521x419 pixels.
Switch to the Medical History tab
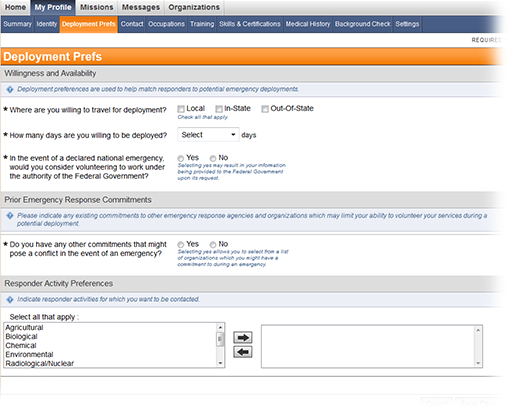[307, 24]
